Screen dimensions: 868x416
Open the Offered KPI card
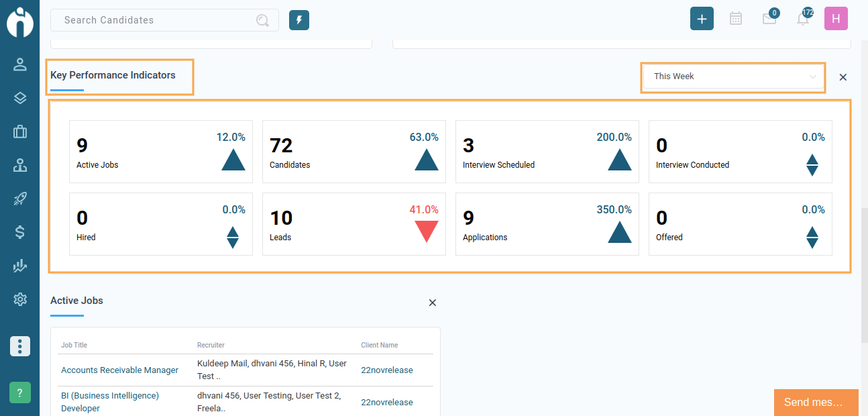coord(741,224)
